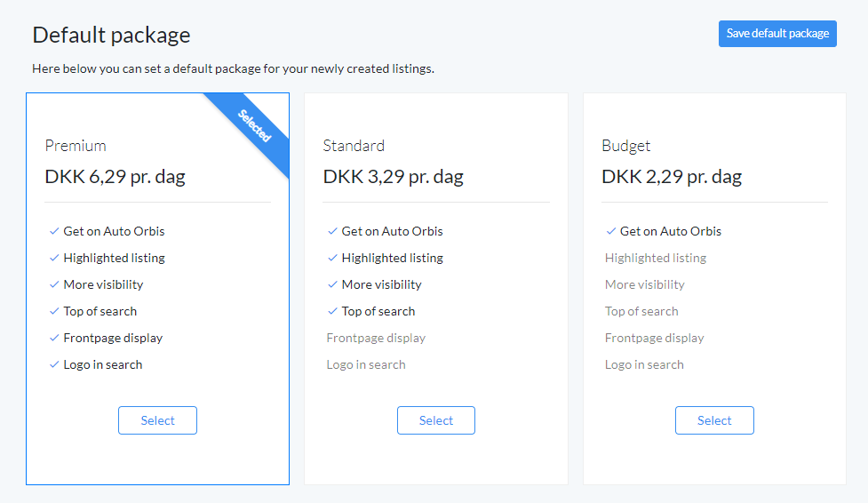Click the Default package heading

111,36
